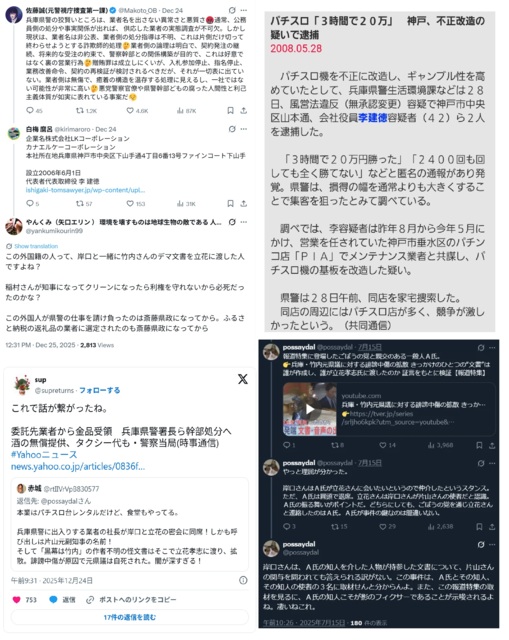Open the Grok icon on the yankumikourin99 post
This screenshot has width=509, height=640.
point(232,222)
